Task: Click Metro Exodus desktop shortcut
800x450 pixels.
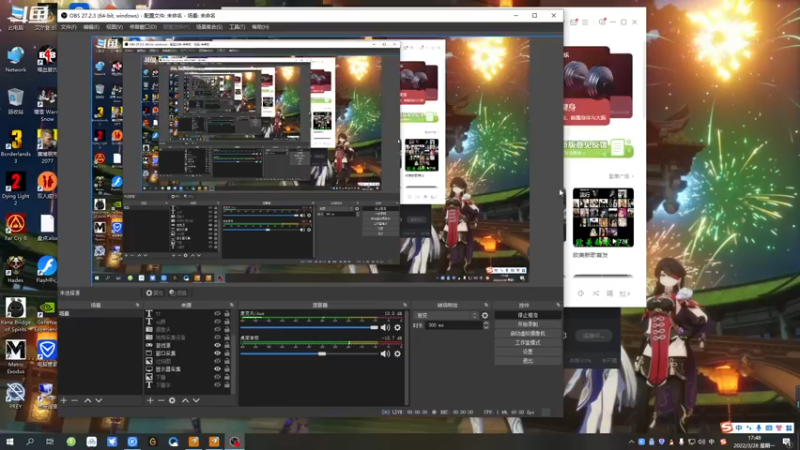Action: click(16, 357)
